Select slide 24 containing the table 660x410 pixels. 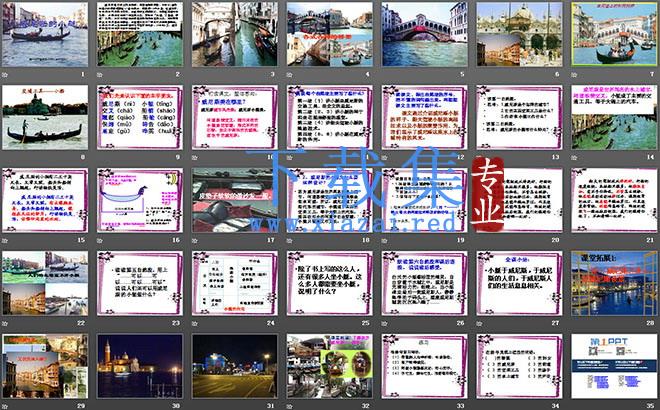(235, 283)
